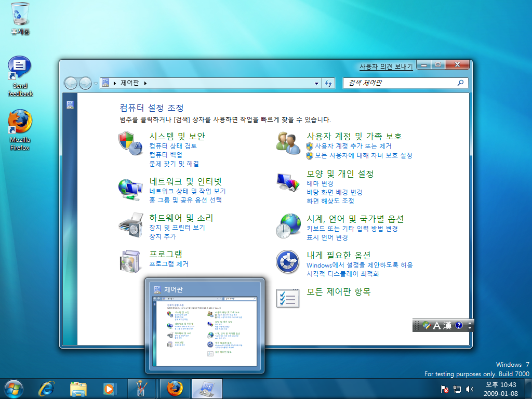The image size is (532, 399).
Task: Click the 표시 언어 변경 link
Action: [x=327, y=237]
